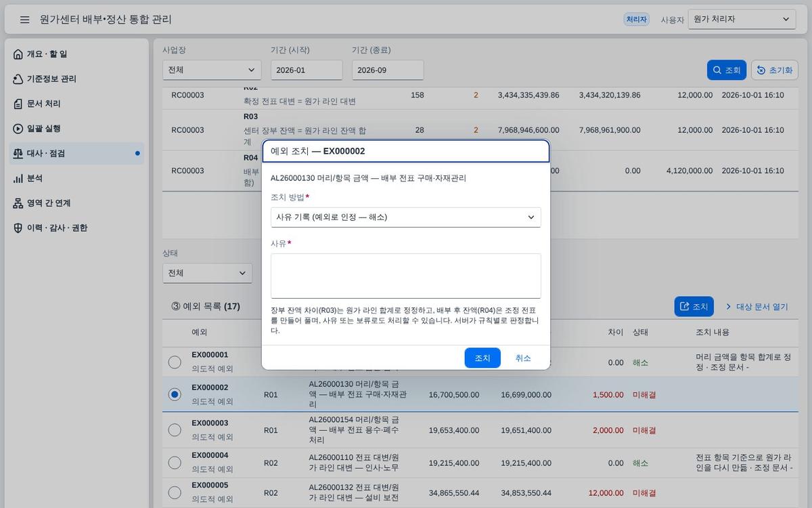This screenshot has width=812, height=508.
Task: Click the 조회 search button
Action: 727,70
